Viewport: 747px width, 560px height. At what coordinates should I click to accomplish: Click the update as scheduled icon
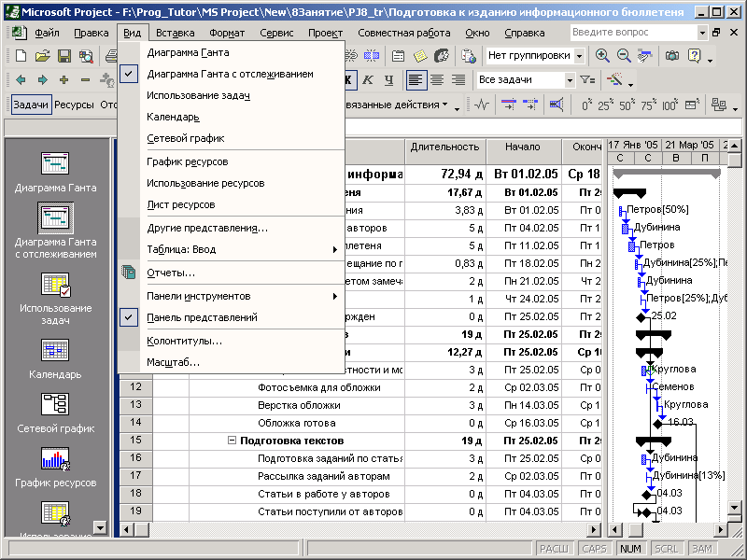tap(509, 105)
